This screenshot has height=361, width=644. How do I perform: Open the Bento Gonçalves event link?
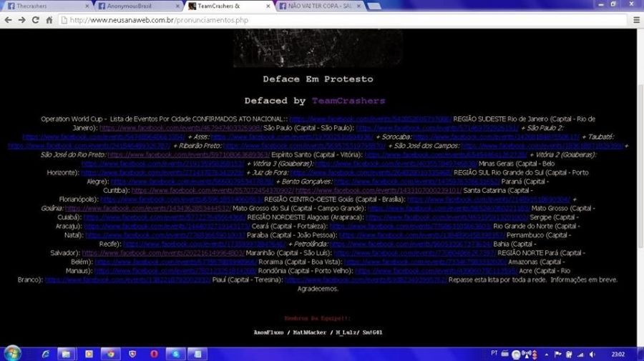[416, 182]
